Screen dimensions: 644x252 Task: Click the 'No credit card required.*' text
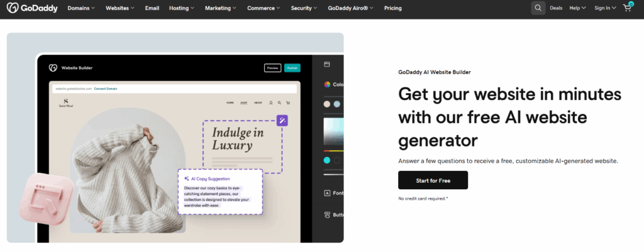423,199
